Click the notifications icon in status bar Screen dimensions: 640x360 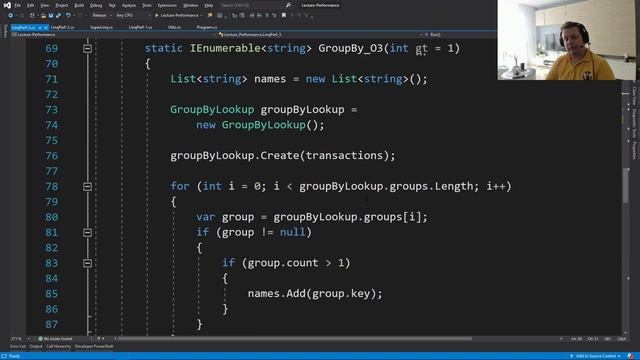coord(631,356)
